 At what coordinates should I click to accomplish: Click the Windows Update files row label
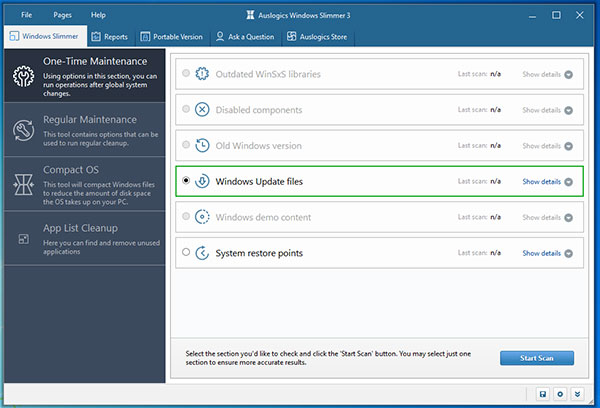(259, 181)
